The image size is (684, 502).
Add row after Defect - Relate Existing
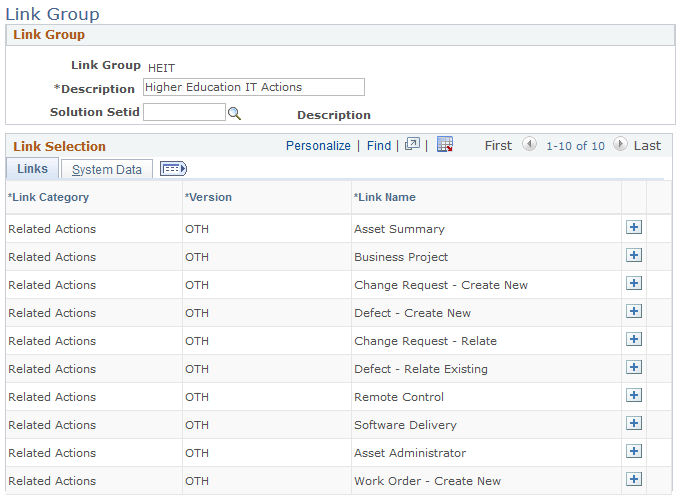[634, 367]
